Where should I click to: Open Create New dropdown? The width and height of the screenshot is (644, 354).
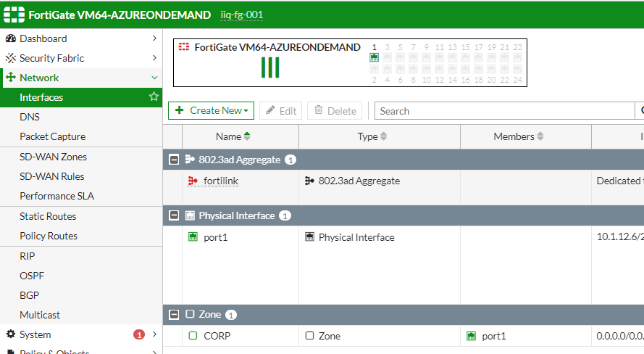[211, 110]
